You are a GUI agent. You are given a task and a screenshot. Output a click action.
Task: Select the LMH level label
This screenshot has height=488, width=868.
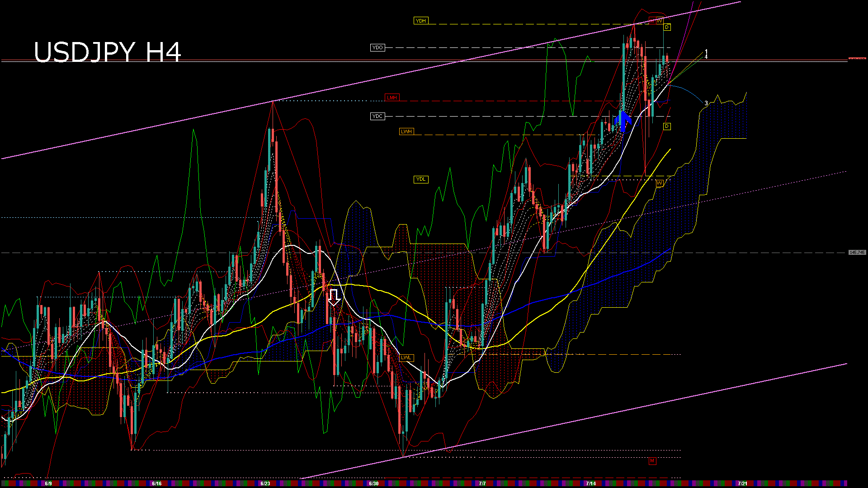pyautogui.click(x=392, y=98)
